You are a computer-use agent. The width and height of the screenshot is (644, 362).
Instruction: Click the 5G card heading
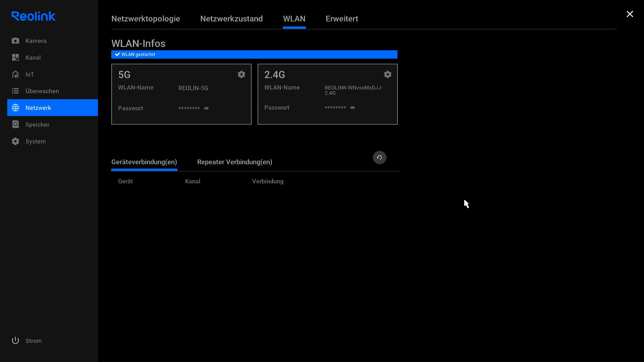click(x=124, y=75)
